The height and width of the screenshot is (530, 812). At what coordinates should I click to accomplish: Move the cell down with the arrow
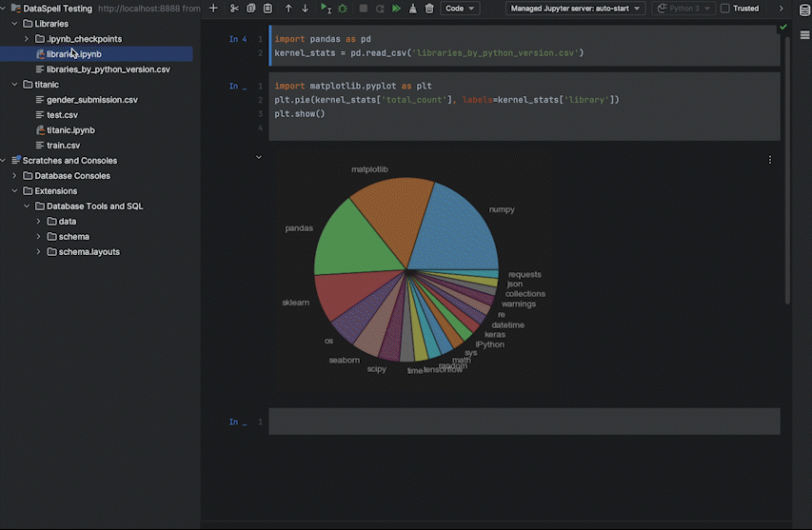click(305, 9)
